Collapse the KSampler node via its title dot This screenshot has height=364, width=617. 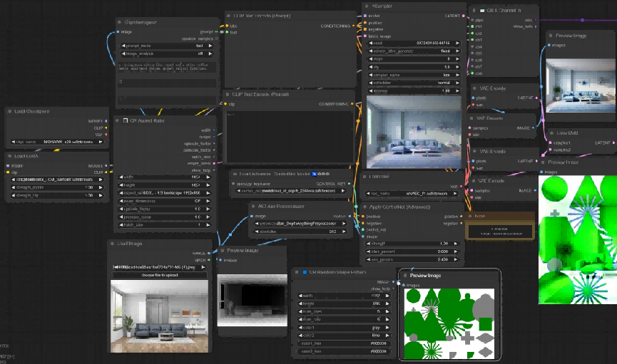click(x=367, y=6)
